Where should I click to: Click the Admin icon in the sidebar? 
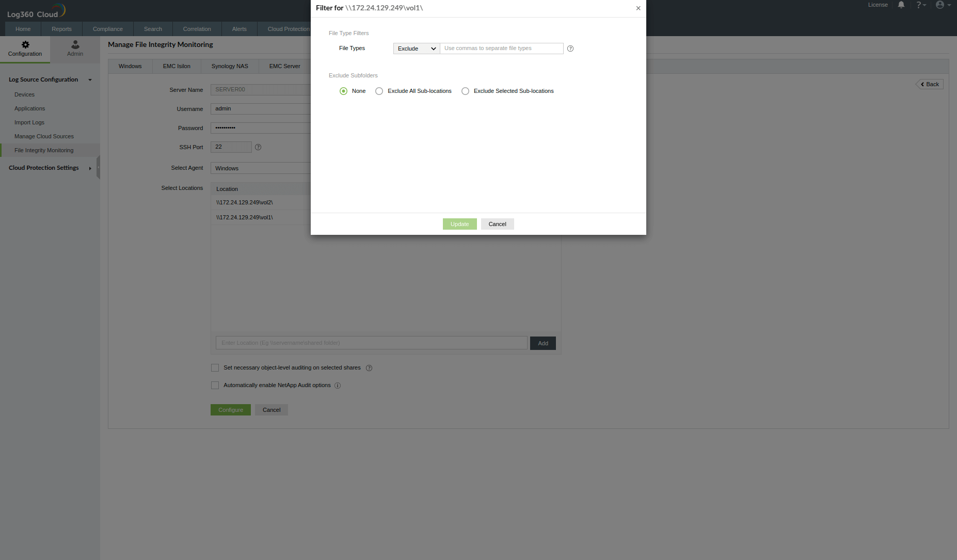tap(74, 45)
